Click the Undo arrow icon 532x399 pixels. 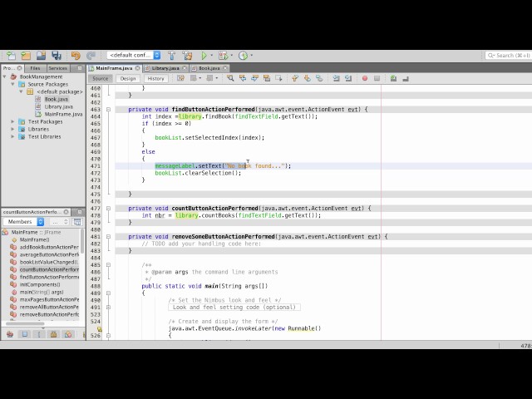click(76, 56)
